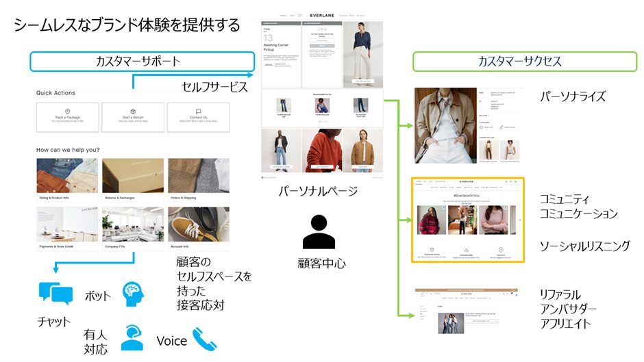Click the blue Voice phone icon
Viewport: 644px width, 362px height.
[205, 339]
